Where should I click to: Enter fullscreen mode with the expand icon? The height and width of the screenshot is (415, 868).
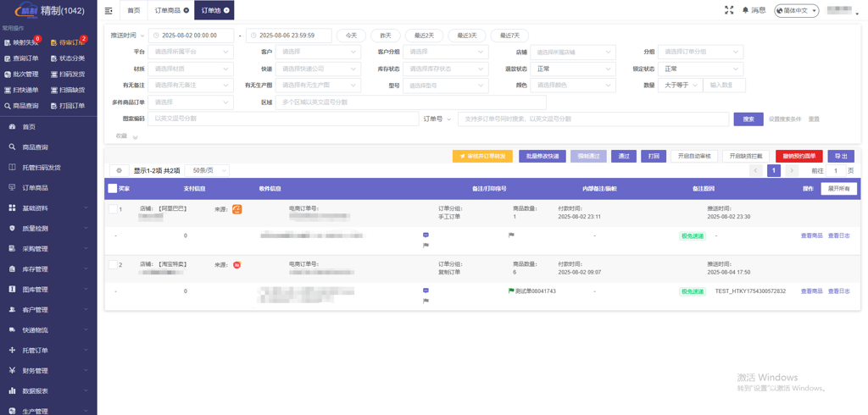coord(729,10)
